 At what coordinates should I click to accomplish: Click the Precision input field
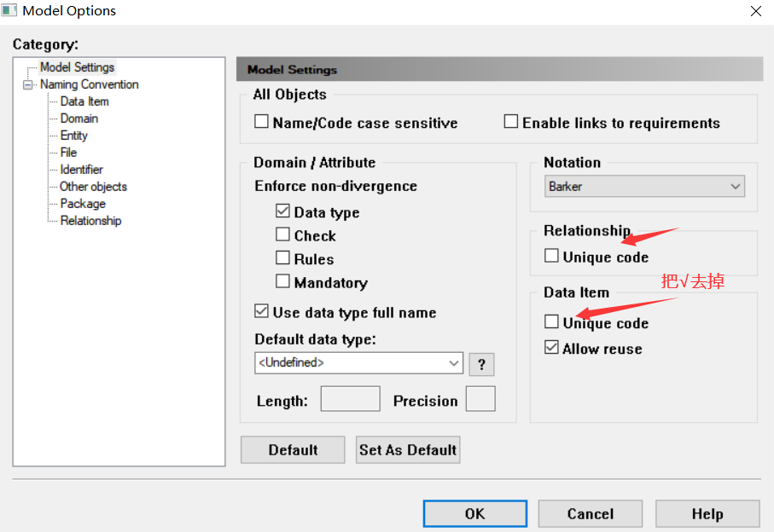(x=480, y=399)
